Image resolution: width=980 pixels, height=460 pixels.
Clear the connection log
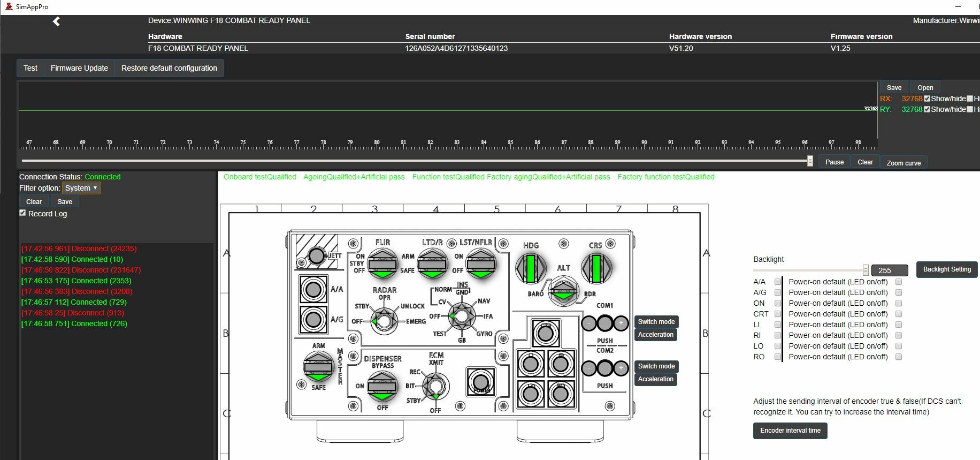point(34,202)
